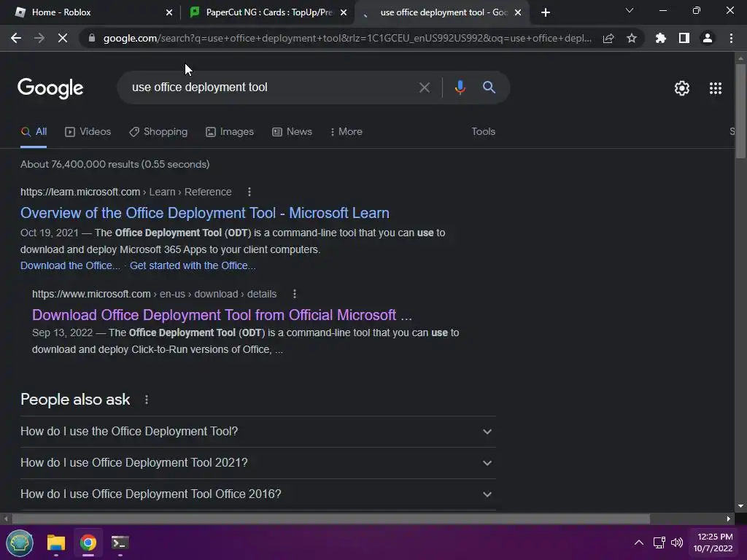Viewport: 747px width, 560px height.
Task: Open Download Office Deployment Tool from Microsoft link
Action: tap(222, 315)
